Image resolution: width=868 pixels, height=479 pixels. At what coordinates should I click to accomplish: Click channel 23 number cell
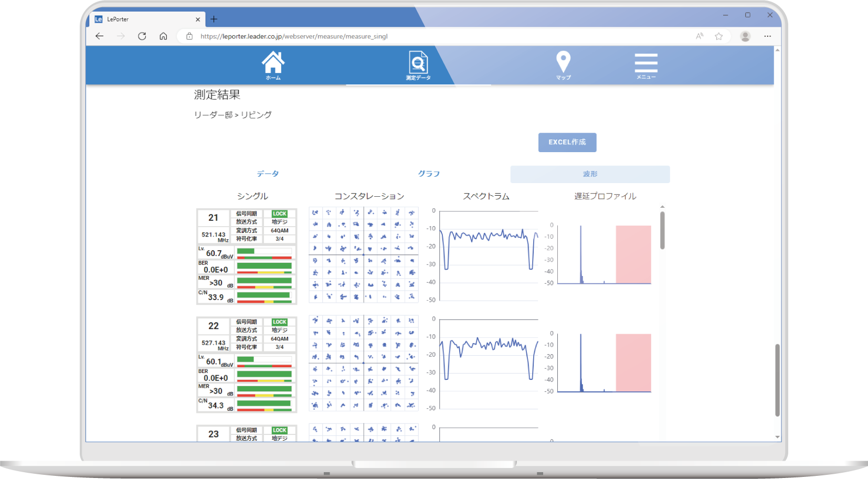(213, 434)
